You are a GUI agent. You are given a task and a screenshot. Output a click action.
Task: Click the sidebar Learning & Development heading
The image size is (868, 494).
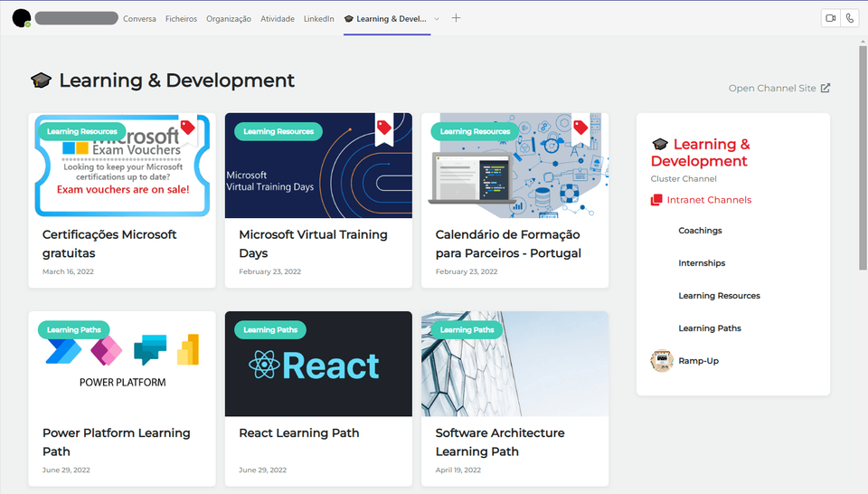(700, 152)
